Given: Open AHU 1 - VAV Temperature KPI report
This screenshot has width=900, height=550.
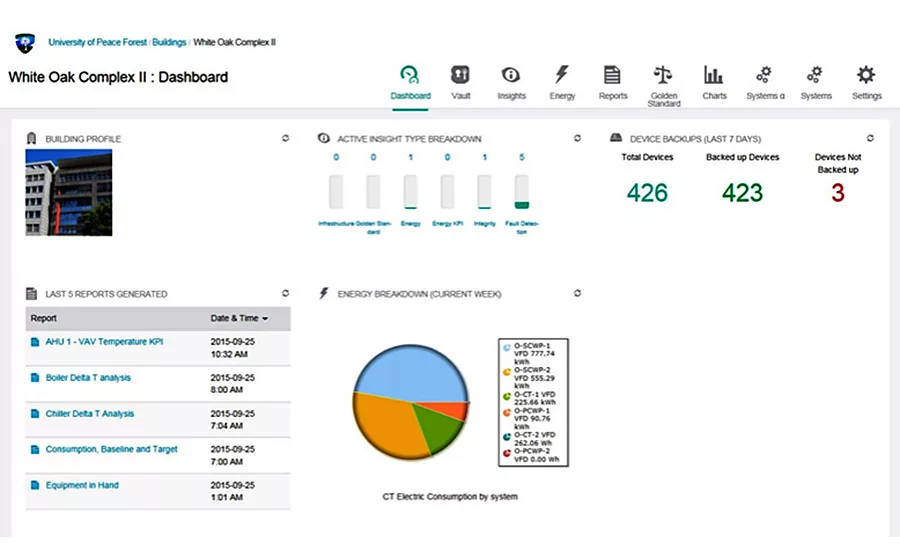Looking at the screenshot, I should click(x=104, y=342).
